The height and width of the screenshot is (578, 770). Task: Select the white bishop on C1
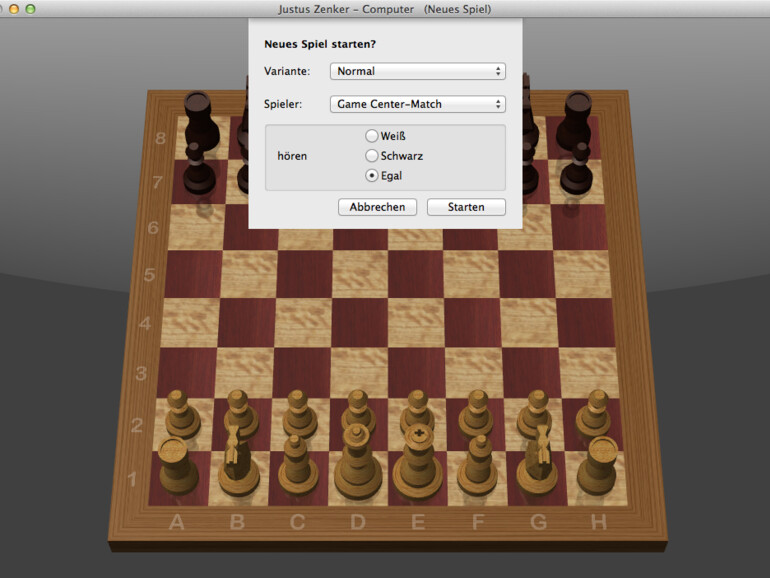point(298,466)
